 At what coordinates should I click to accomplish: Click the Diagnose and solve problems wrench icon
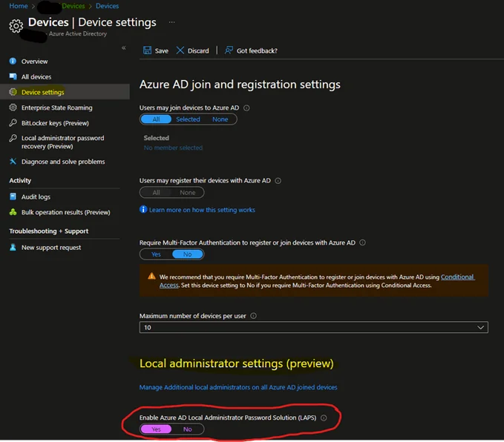pos(13,162)
